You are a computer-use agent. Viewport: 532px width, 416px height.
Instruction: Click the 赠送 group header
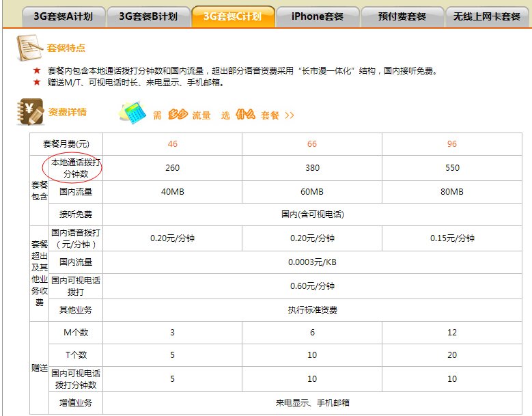40,368
